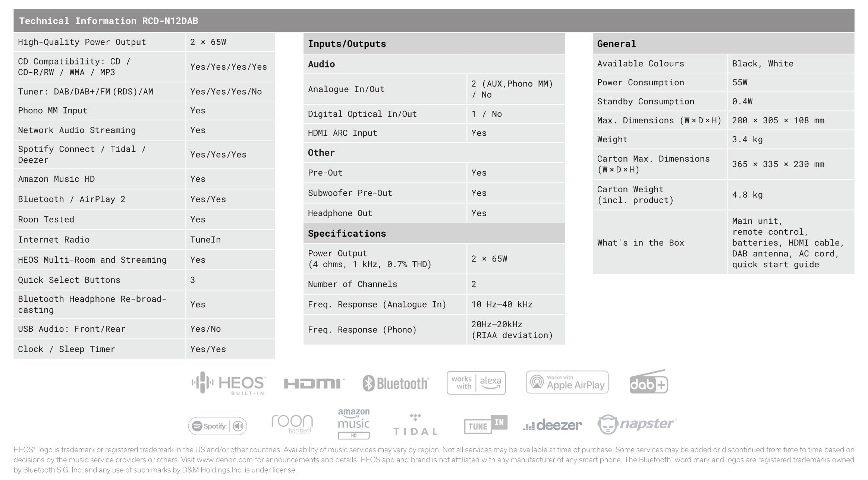Select the General section heading
868x480 pixels.
[616, 44]
